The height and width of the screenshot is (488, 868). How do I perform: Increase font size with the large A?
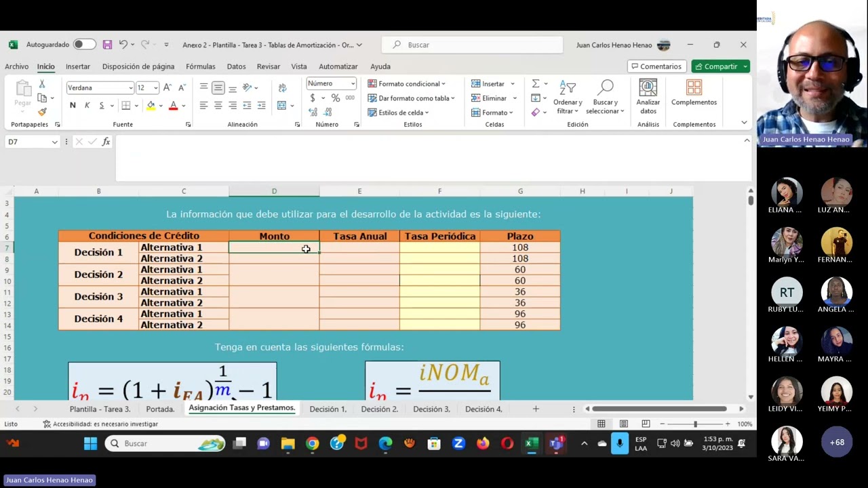pyautogui.click(x=167, y=88)
